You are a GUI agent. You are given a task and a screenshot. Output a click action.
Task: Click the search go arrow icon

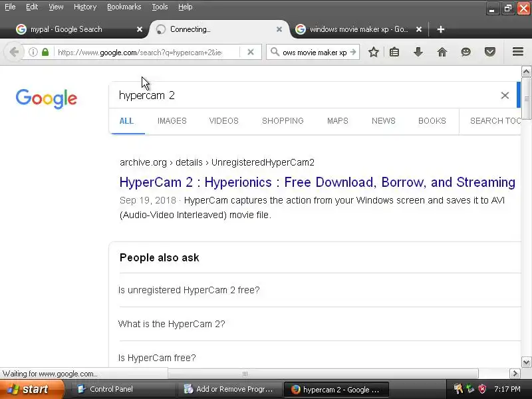pyautogui.click(x=353, y=53)
